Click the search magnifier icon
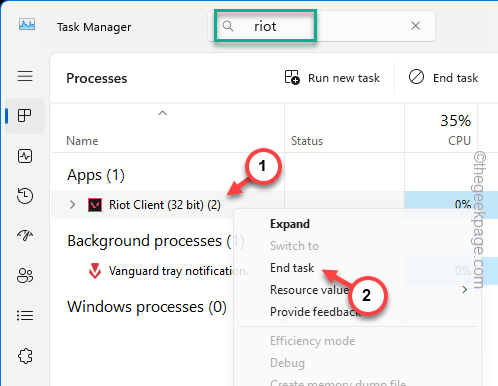The image size is (498, 386). pyautogui.click(x=228, y=26)
